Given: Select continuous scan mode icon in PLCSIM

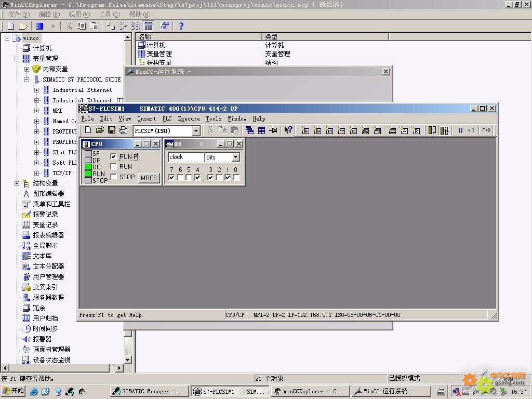Looking at the screenshot, I should pyautogui.click(x=444, y=130).
